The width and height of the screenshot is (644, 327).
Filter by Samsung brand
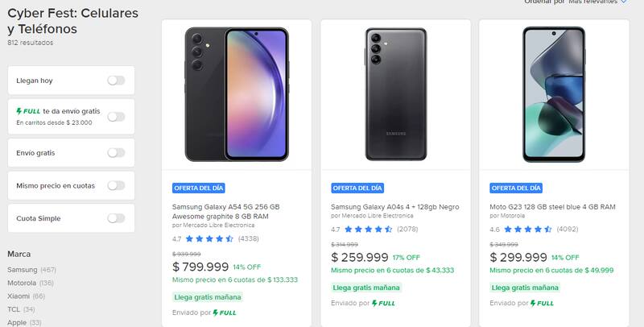pyautogui.click(x=21, y=269)
